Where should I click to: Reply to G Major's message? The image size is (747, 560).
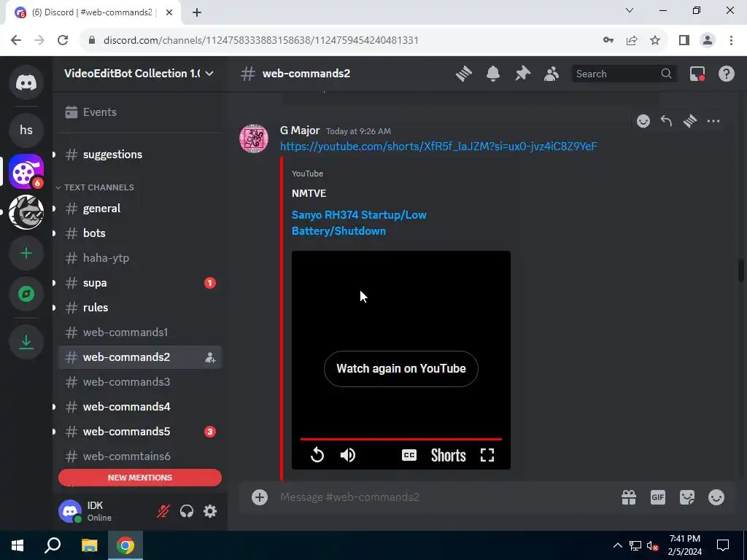[x=667, y=121]
